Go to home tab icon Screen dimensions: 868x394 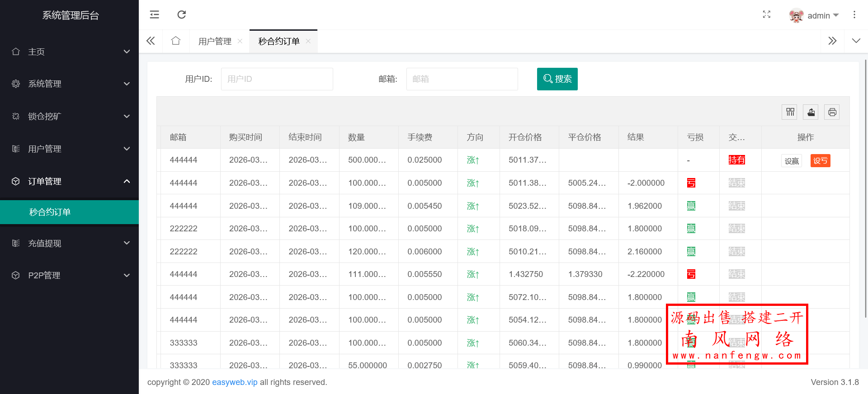tap(176, 41)
